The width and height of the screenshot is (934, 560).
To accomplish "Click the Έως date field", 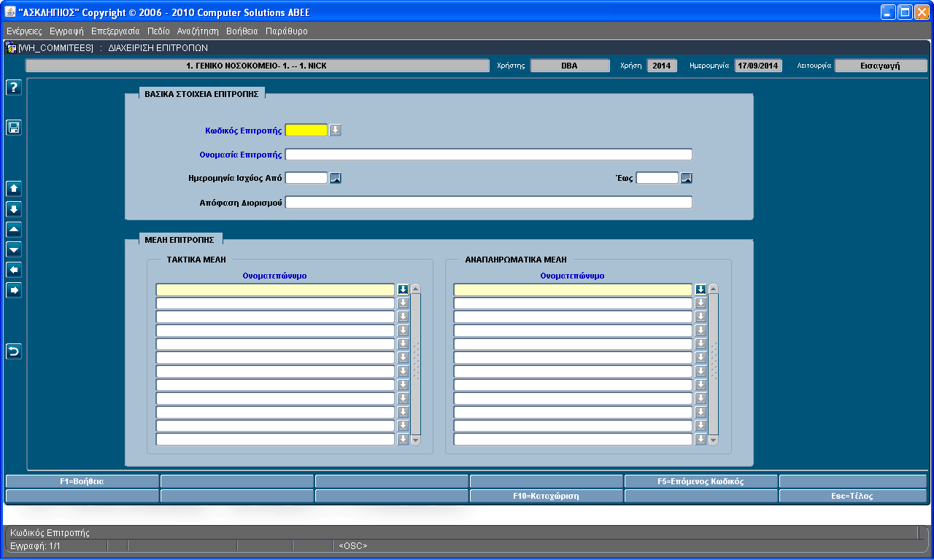I will pyautogui.click(x=657, y=178).
